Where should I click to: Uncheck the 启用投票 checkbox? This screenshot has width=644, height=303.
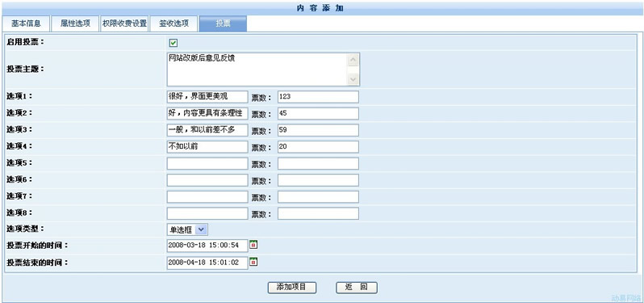click(174, 43)
